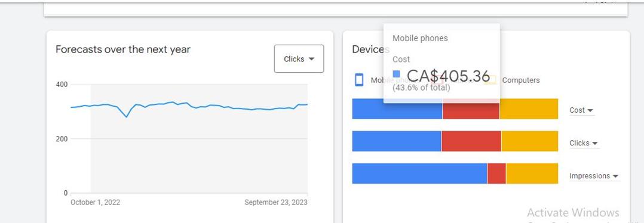Click the dropdown arrow on the forecast Clicks box
This screenshot has width=644, height=223.
[x=311, y=59]
